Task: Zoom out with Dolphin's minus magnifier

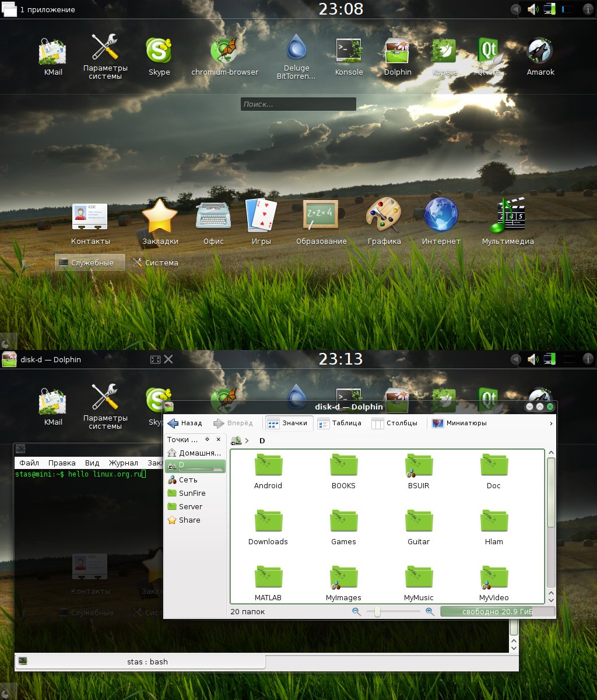Action: point(357,611)
